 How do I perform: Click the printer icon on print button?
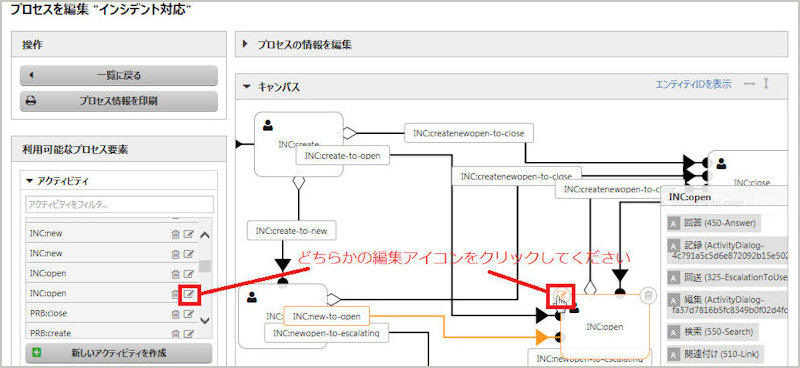tap(31, 101)
